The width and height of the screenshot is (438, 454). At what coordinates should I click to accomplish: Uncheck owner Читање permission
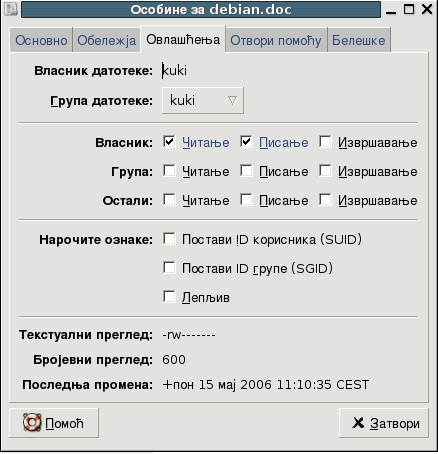[x=169, y=142]
